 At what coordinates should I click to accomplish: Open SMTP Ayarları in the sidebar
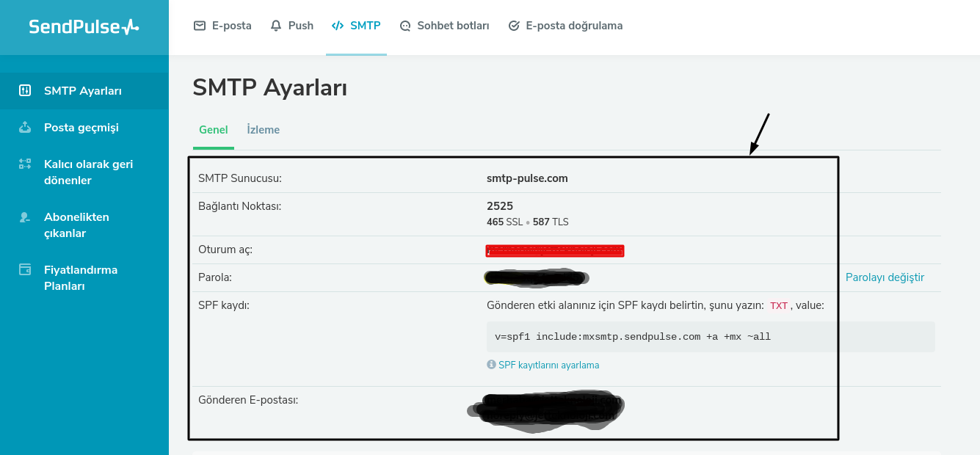tap(84, 91)
